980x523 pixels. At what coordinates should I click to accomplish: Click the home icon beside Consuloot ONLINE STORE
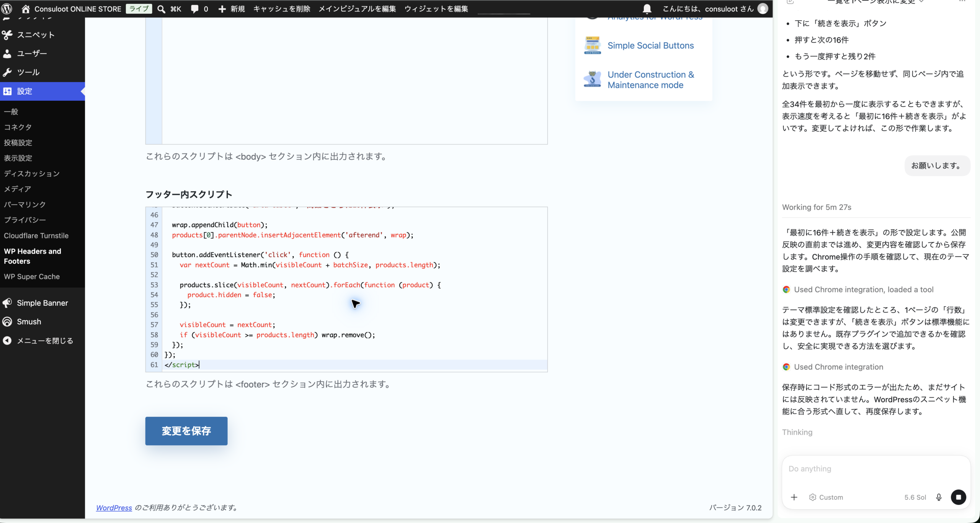pos(26,8)
